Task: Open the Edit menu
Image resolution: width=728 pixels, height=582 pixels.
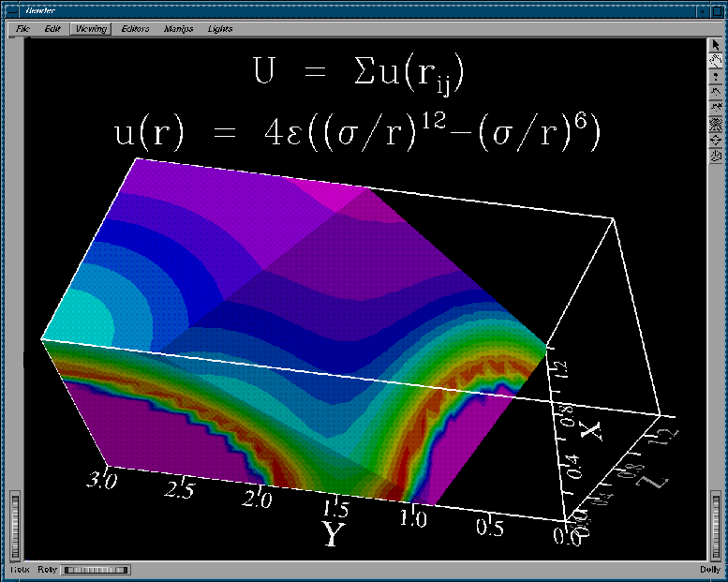Action: point(52,29)
